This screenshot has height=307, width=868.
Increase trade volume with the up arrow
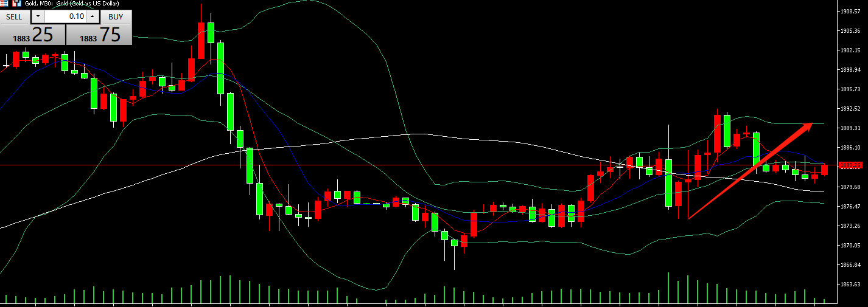[93, 17]
